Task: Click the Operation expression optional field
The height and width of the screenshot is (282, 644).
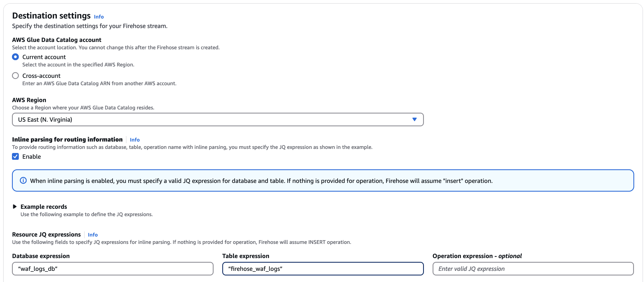Action: (x=533, y=269)
